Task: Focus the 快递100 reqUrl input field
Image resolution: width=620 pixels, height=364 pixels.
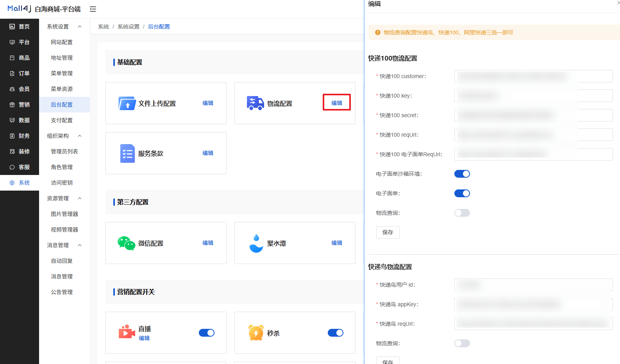Action: (x=534, y=135)
